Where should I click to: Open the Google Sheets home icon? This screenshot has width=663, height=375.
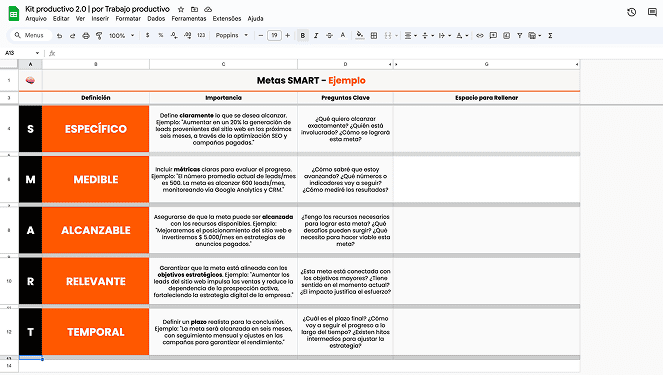coord(14,14)
